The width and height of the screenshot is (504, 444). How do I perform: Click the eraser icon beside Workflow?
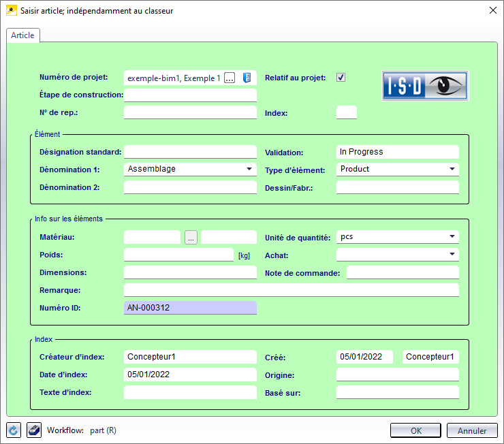[34, 430]
